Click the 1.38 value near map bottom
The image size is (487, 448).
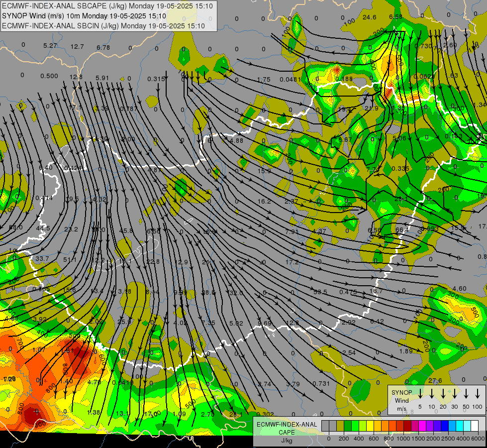coord(94,413)
